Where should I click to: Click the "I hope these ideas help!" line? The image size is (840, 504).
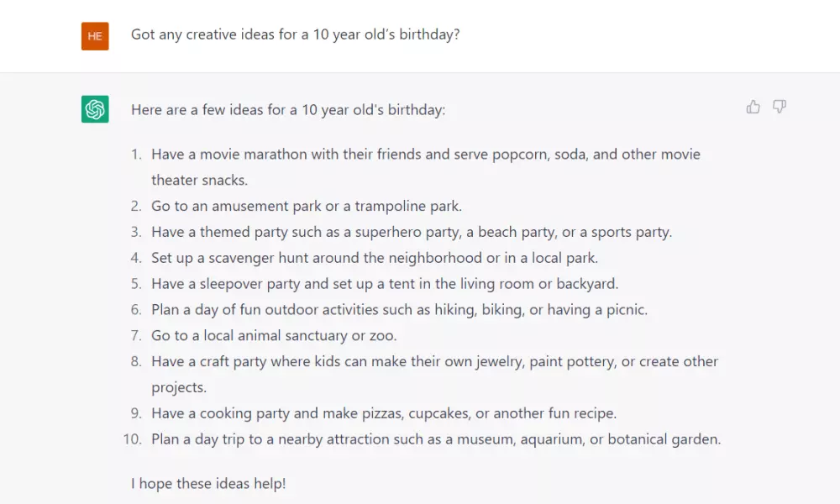(208, 484)
